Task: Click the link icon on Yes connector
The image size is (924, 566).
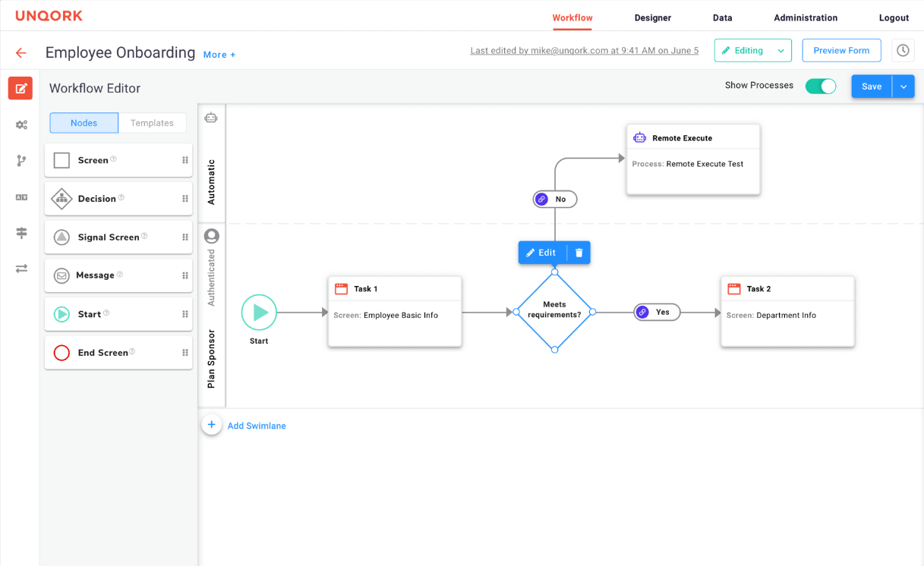Action: (642, 312)
